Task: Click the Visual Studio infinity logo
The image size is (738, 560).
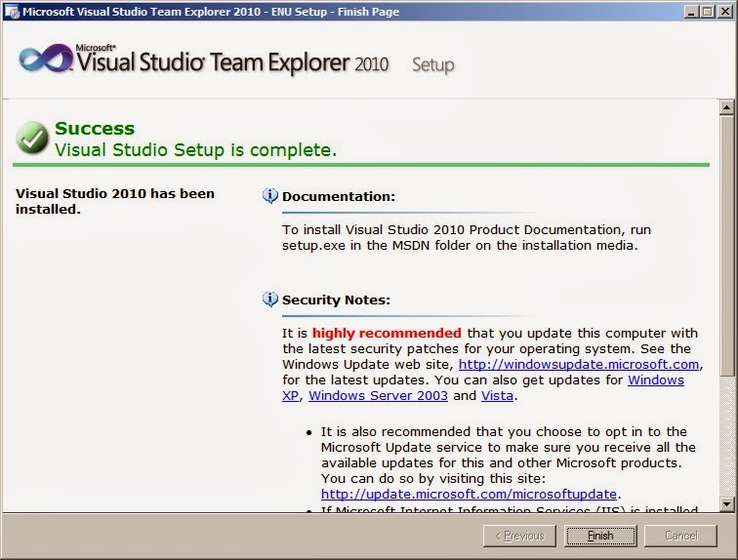Action: (45, 60)
